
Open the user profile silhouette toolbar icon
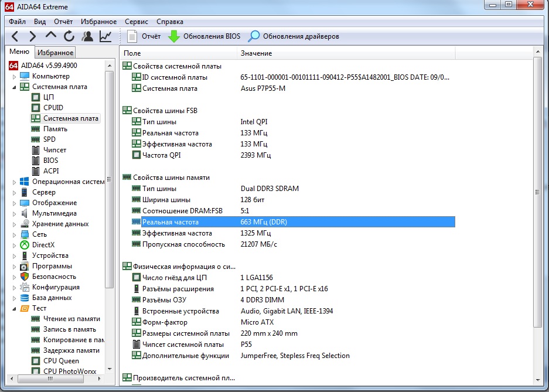click(87, 36)
